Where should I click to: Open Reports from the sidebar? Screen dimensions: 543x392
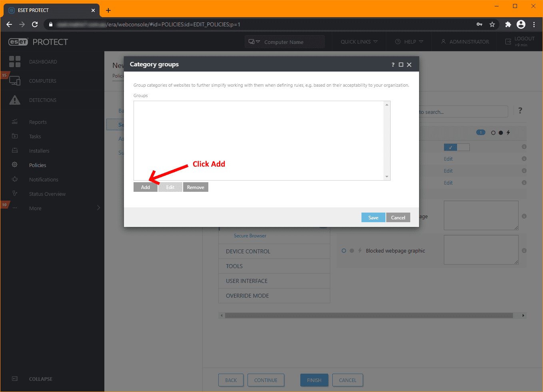click(x=38, y=122)
